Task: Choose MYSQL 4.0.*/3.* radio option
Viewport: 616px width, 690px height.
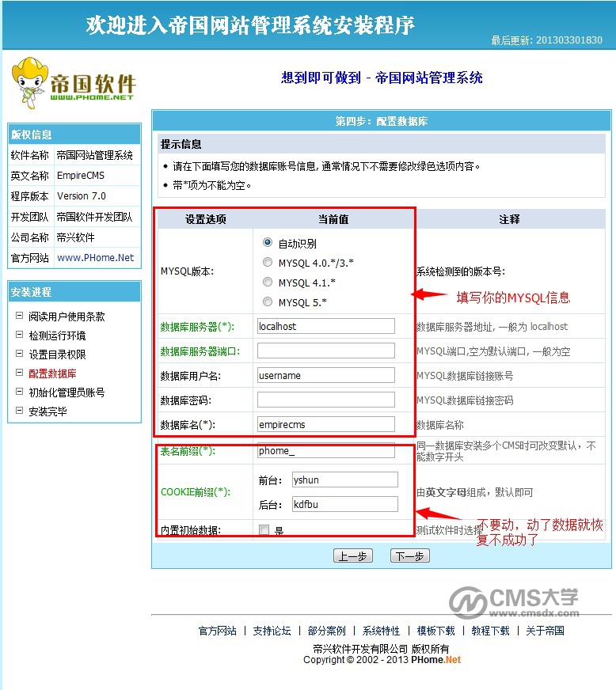Action: [x=268, y=262]
